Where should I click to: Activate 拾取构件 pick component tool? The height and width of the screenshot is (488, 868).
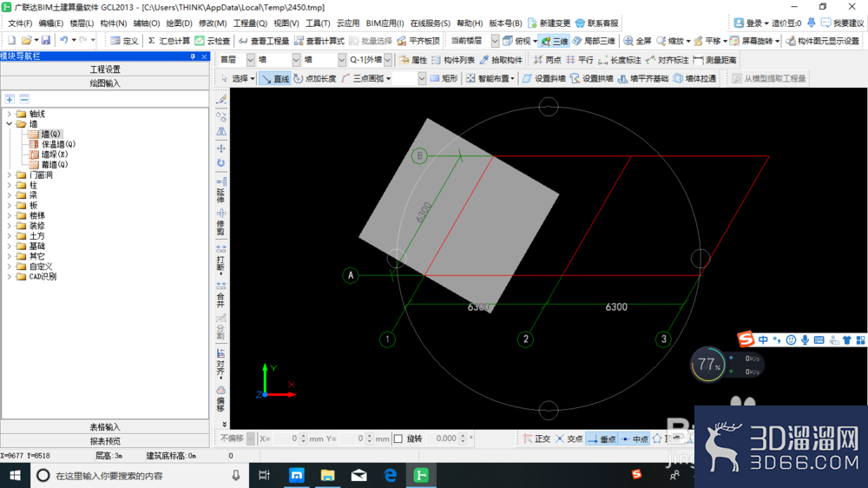point(501,60)
